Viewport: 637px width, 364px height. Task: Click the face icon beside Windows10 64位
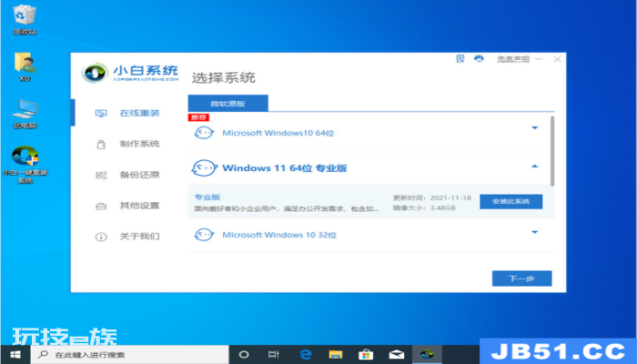(x=204, y=133)
